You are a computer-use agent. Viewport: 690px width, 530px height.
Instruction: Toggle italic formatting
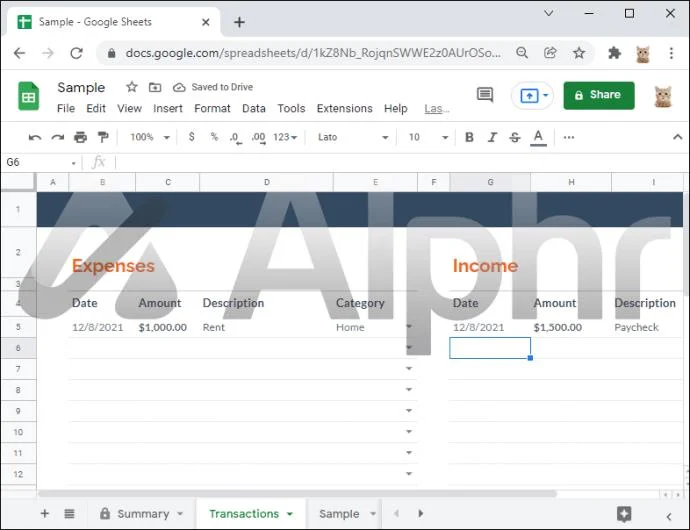point(492,137)
